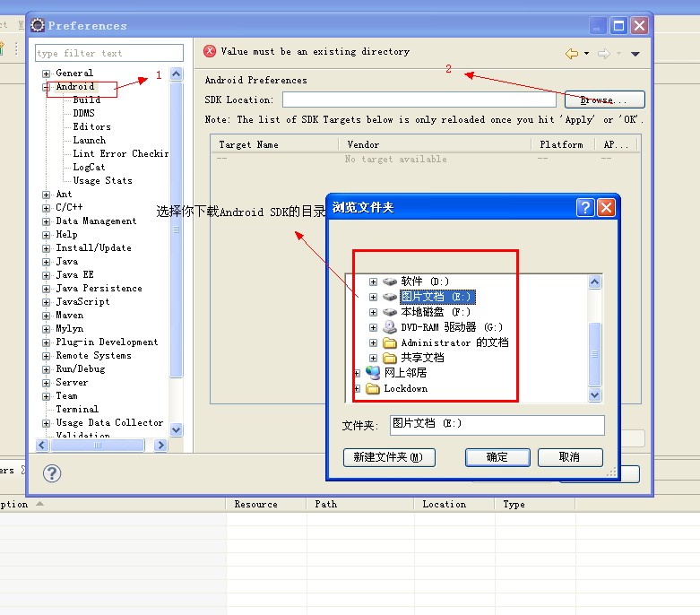
Task: Click the Location column header in Problems view
Action: 454,504
